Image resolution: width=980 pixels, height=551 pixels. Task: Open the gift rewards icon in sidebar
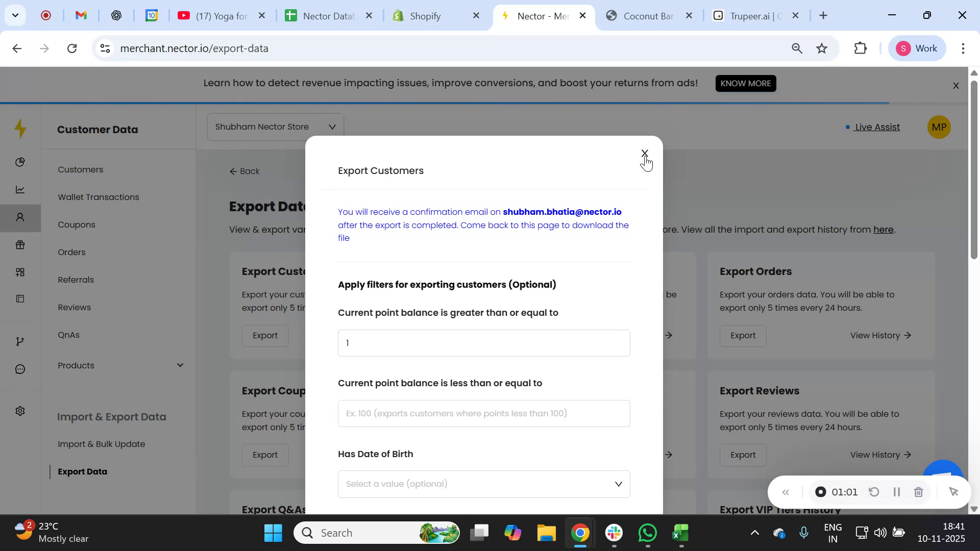coord(20,245)
